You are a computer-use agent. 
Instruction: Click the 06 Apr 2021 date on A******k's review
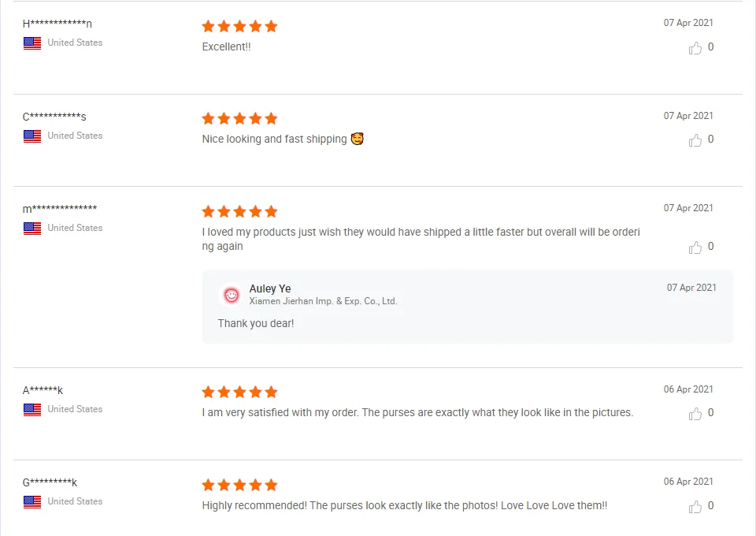688,389
